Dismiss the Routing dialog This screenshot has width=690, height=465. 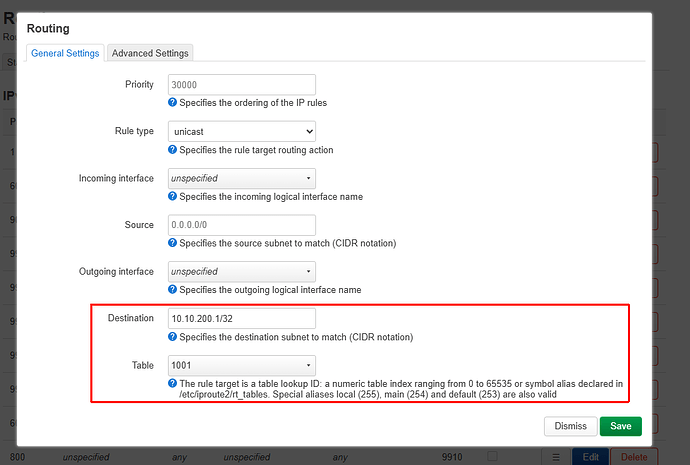(x=570, y=426)
